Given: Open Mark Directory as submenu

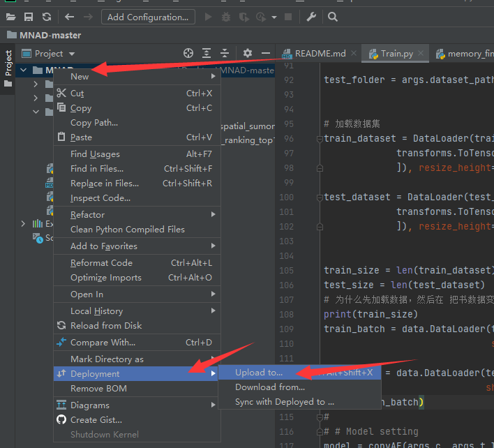Looking at the screenshot, I should click(x=137, y=359).
